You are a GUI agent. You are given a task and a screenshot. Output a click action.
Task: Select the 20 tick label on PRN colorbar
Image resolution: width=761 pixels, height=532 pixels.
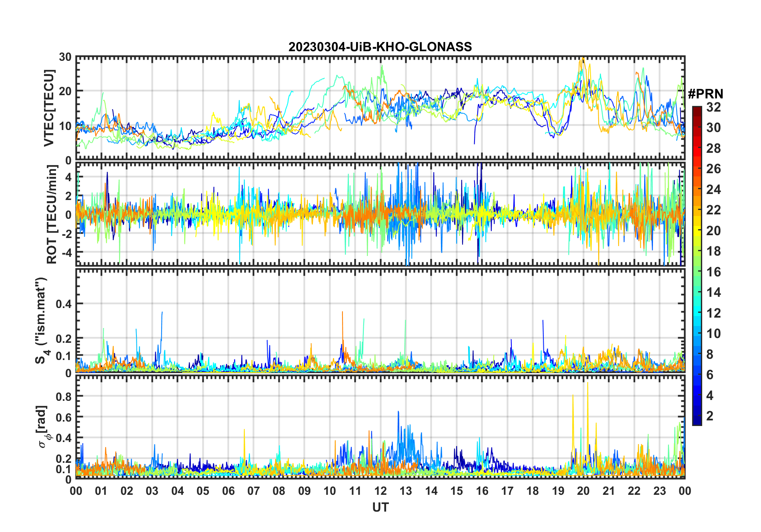pyautogui.click(x=714, y=231)
